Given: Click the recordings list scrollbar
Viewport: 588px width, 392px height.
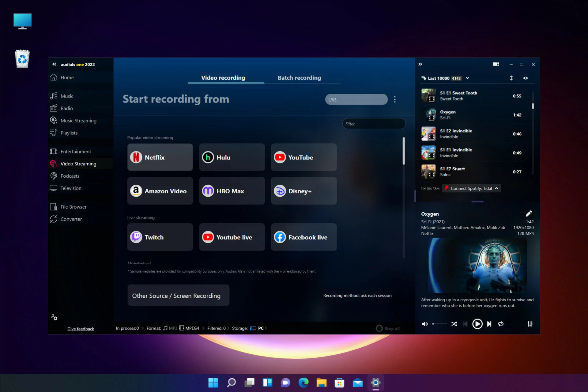Looking at the screenshot, I should [533, 106].
